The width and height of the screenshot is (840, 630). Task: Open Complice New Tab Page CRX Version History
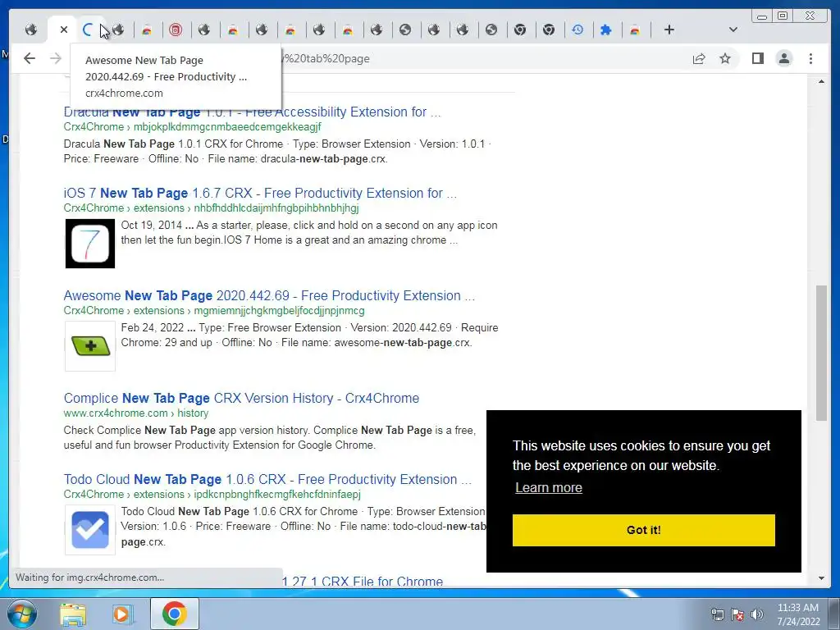241,398
